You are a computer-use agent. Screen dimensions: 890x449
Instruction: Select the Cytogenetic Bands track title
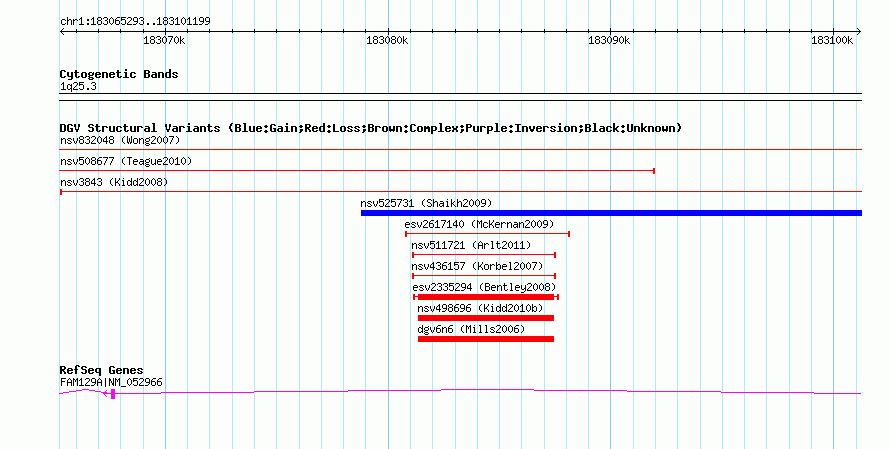(119, 74)
